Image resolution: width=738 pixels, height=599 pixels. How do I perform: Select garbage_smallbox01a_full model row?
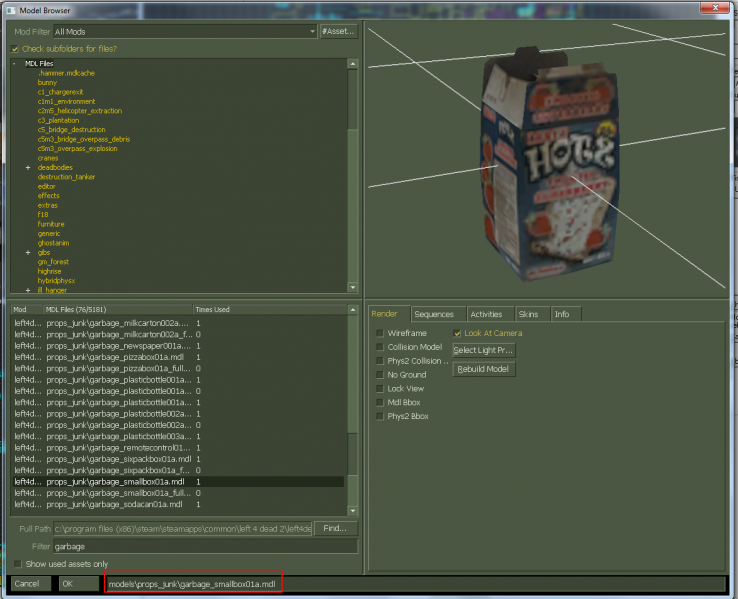point(178,493)
